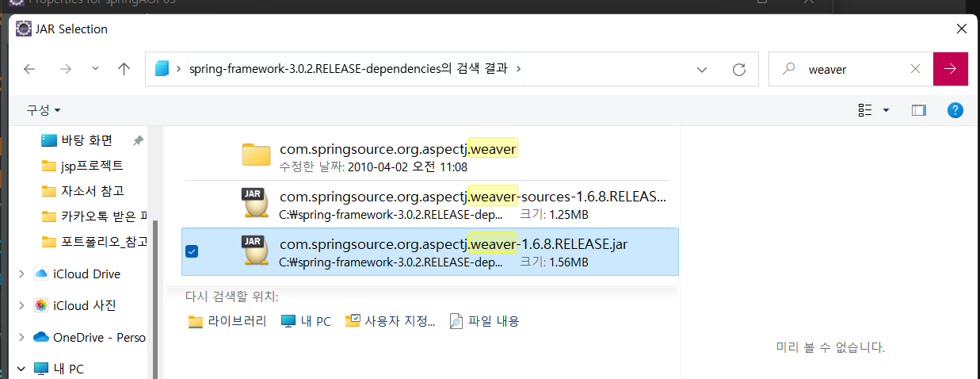This screenshot has height=379, width=980.
Task: Expand address bar chevron before spring-framework path
Action: pyautogui.click(x=180, y=69)
